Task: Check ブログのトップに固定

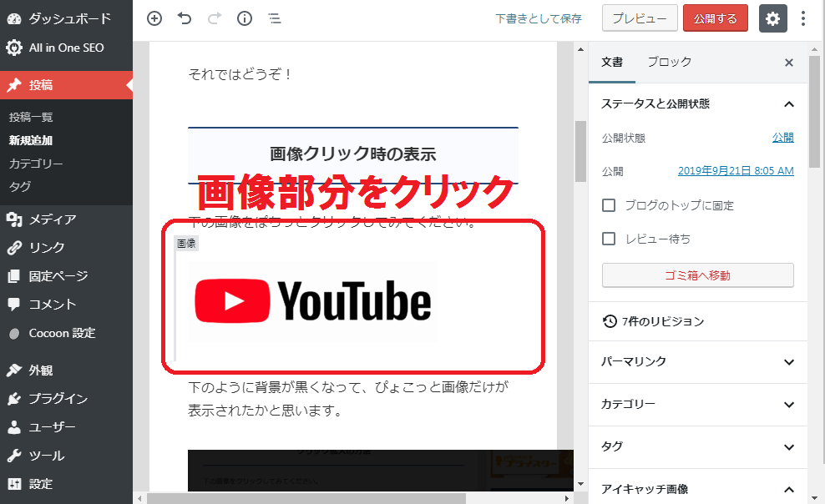Action: (x=609, y=205)
